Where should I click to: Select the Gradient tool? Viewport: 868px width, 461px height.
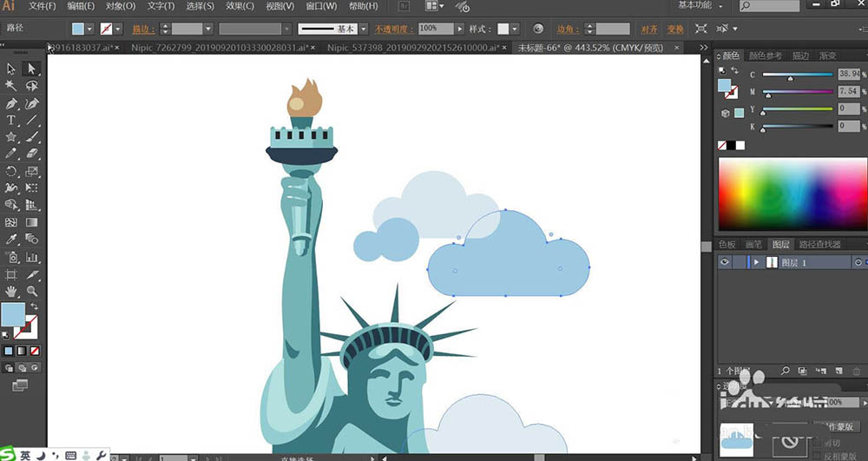coord(31,222)
